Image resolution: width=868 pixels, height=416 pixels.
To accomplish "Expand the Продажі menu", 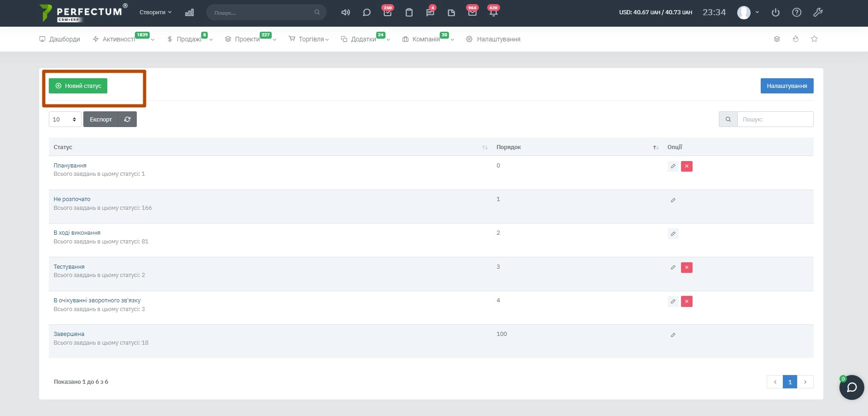I will [x=190, y=39].
